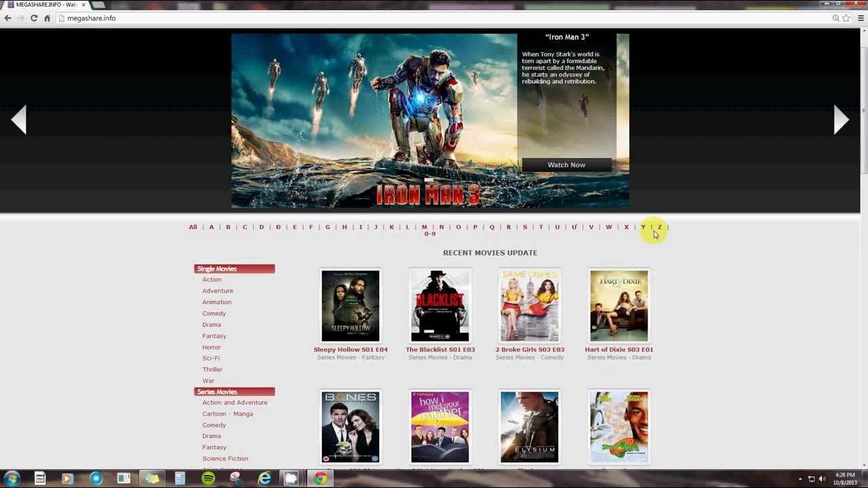Open Elysium poster thumbnail
The width and height of the screenshot is (868, 488).
click(530, 427)
